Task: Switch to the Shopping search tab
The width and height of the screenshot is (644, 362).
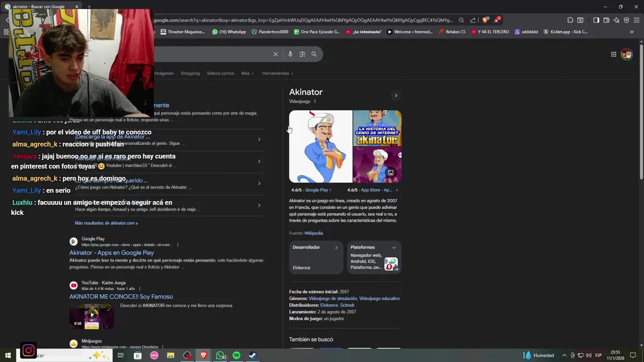Action: (190, 73)
